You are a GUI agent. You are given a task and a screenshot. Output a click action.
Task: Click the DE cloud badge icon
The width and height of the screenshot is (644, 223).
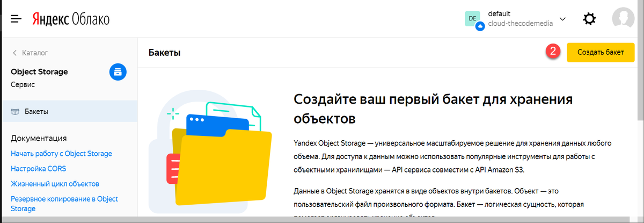point(474,19)
